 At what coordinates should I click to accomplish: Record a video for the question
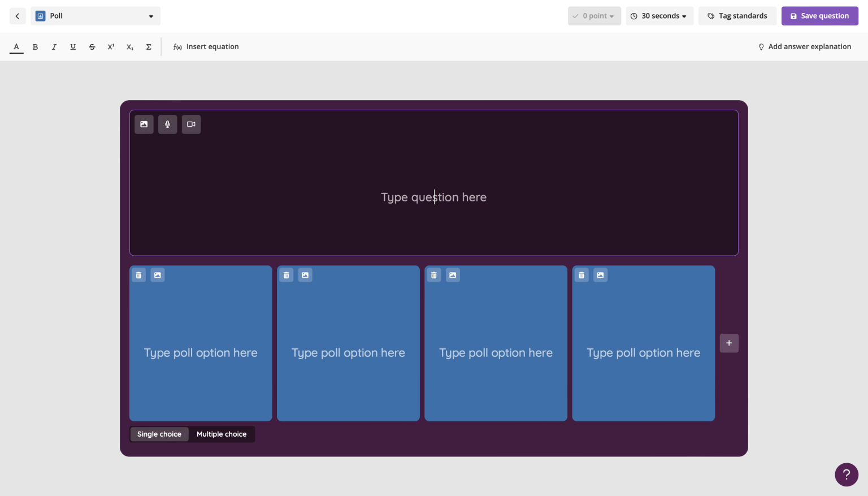click(191, 124)
